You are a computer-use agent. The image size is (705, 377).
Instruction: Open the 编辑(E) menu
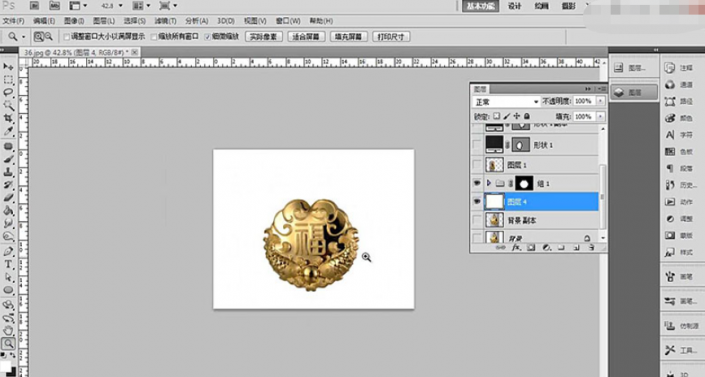44,21
